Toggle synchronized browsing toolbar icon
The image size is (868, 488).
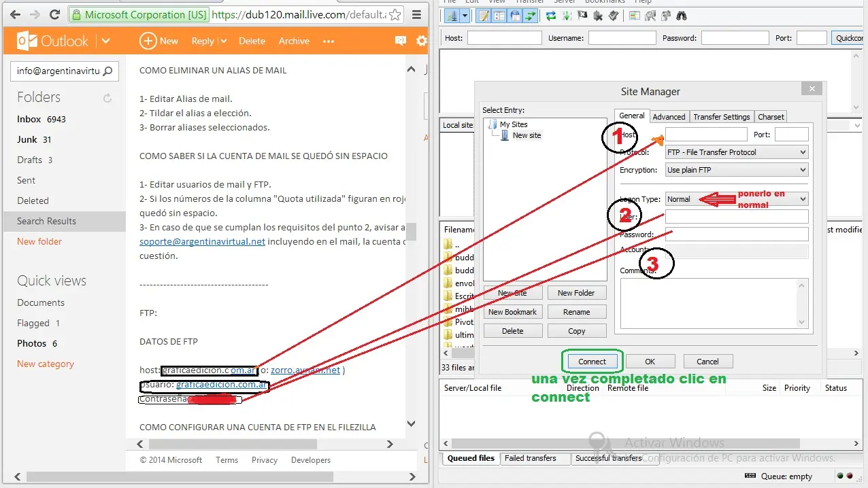(665, 16)
